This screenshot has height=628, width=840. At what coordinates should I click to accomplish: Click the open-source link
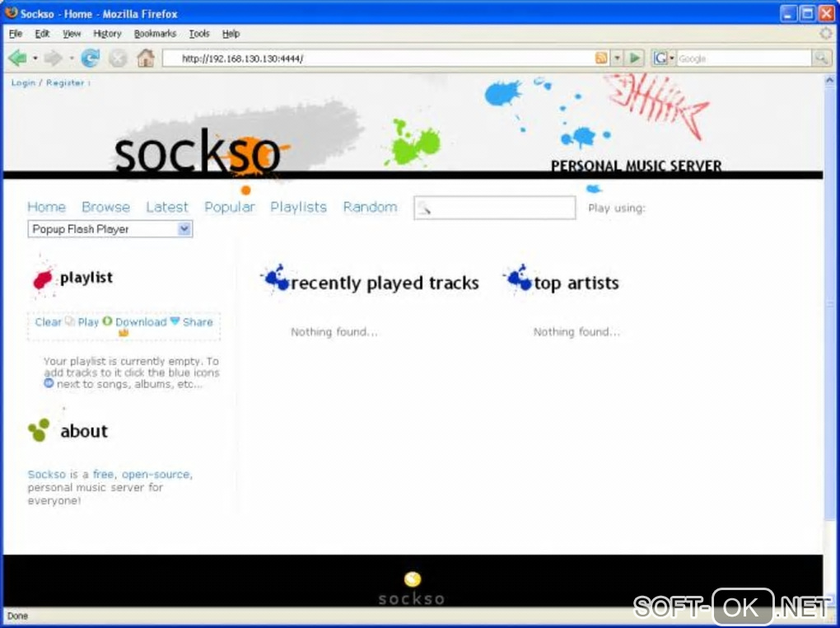(156, 474)
